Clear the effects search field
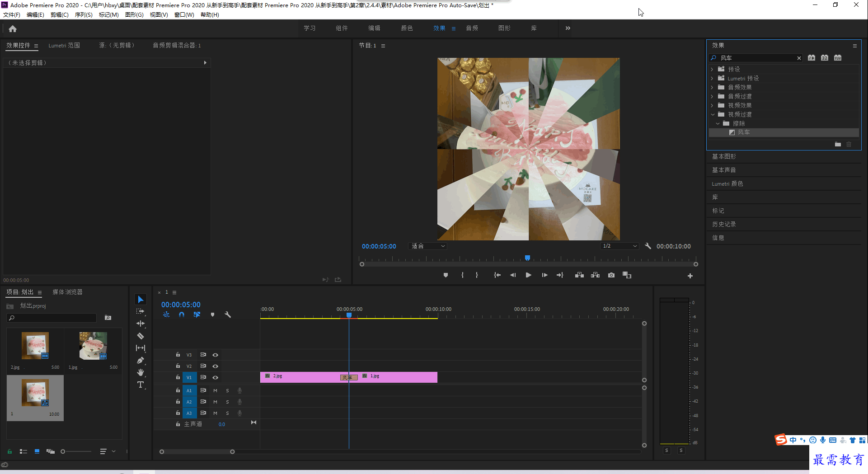Image resolution: width=868 pixels, height=474 pixels. coord(799,58)
